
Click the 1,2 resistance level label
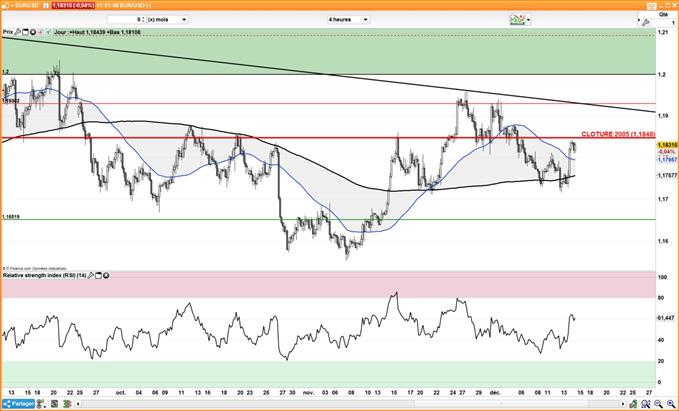(x=5, y=71)
